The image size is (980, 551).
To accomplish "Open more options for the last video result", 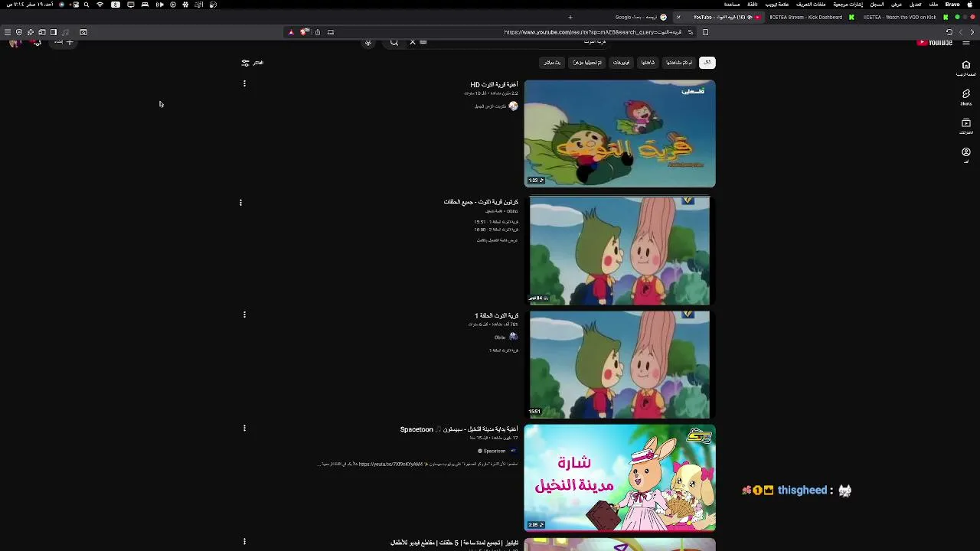I will tap(244, 542).
